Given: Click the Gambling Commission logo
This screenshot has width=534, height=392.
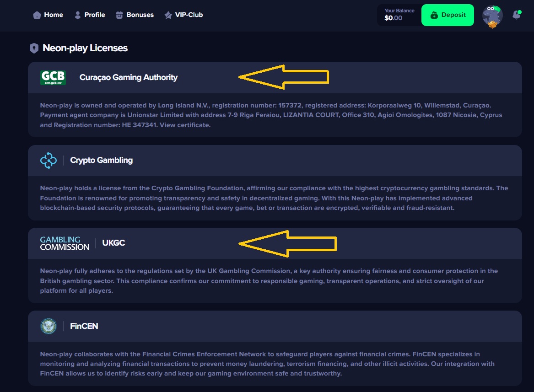Looking at the screenshot, I should click(65, 243).
